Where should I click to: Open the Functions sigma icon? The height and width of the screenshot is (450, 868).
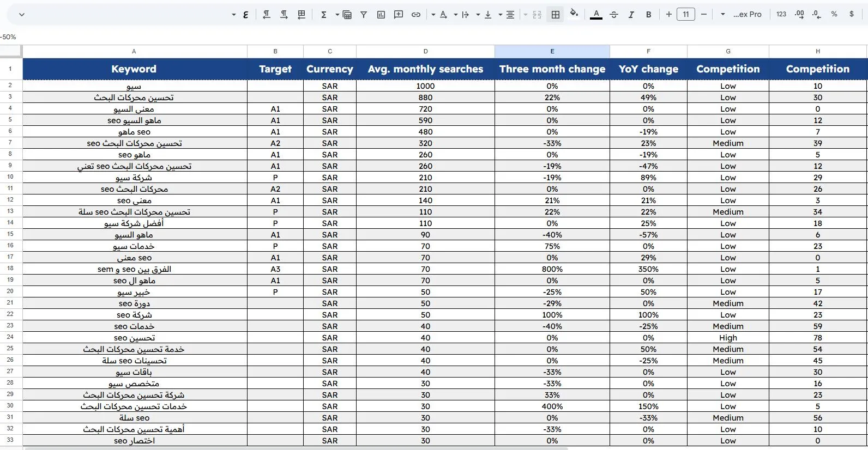(324, 15)
